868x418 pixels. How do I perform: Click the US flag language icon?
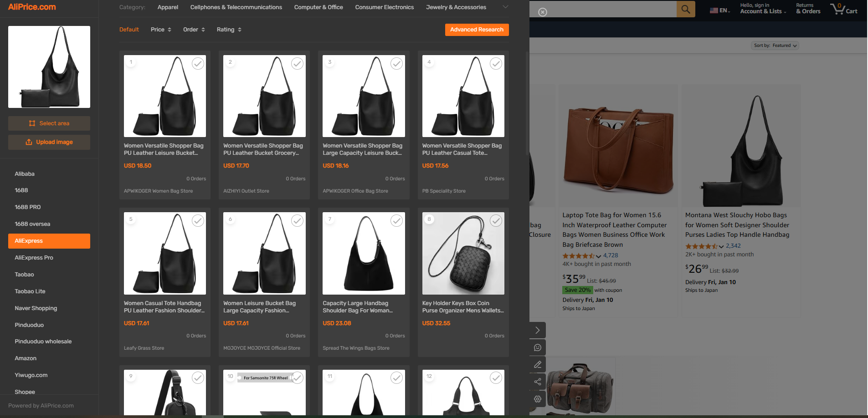(x=714, y=10)
